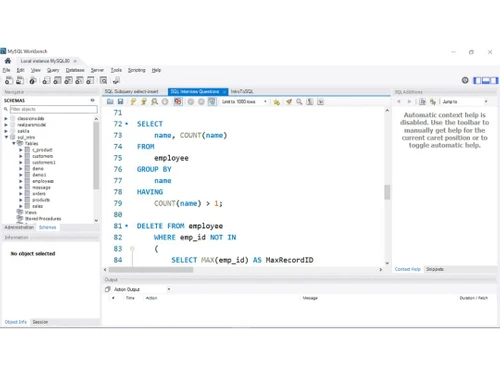Execute the whole script lightning icon
The height and width of the screenshot is (375, 500).
(x=133, y=102)
